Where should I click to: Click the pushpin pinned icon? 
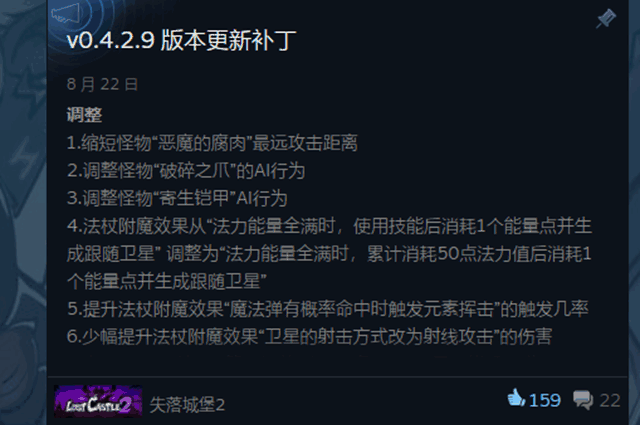click(x=606, y=19)
